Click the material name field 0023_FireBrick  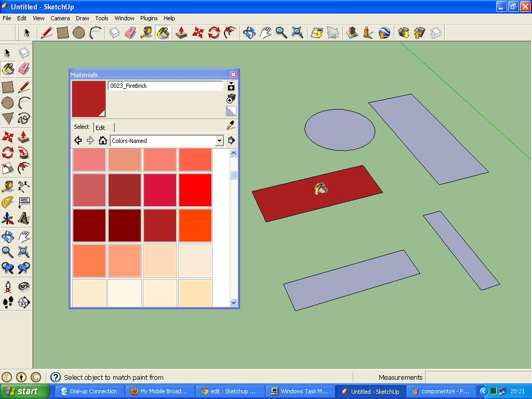click(x=165, y=86)
